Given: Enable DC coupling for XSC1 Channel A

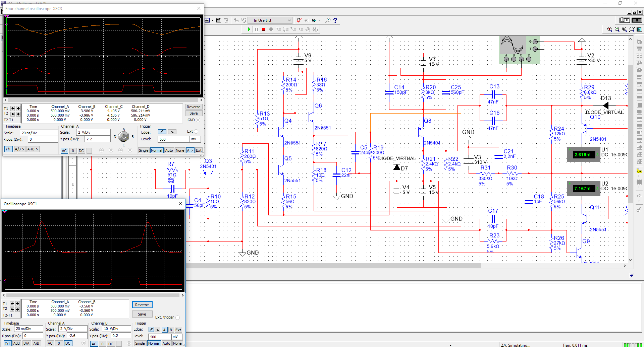Looking at the screenshot, I should click(68, 343).
